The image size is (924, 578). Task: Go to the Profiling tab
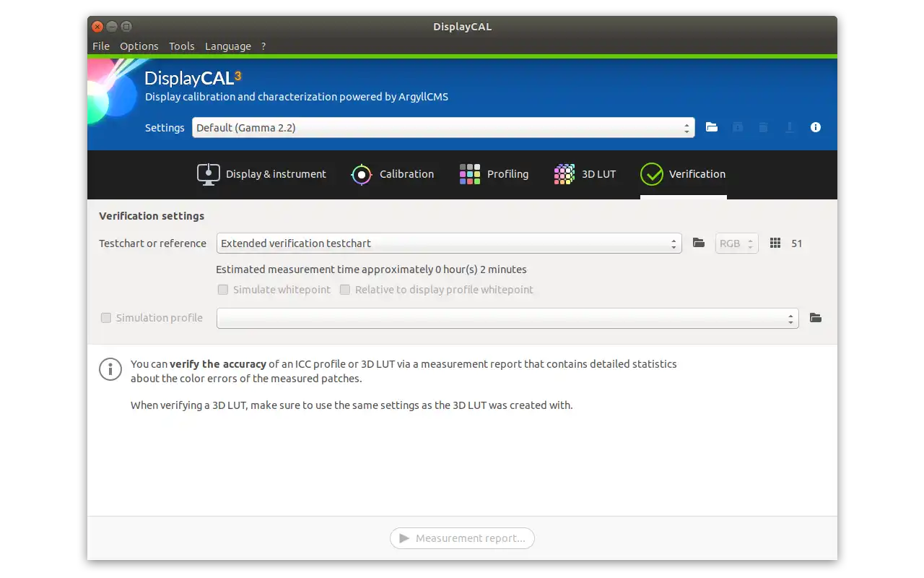494,174
